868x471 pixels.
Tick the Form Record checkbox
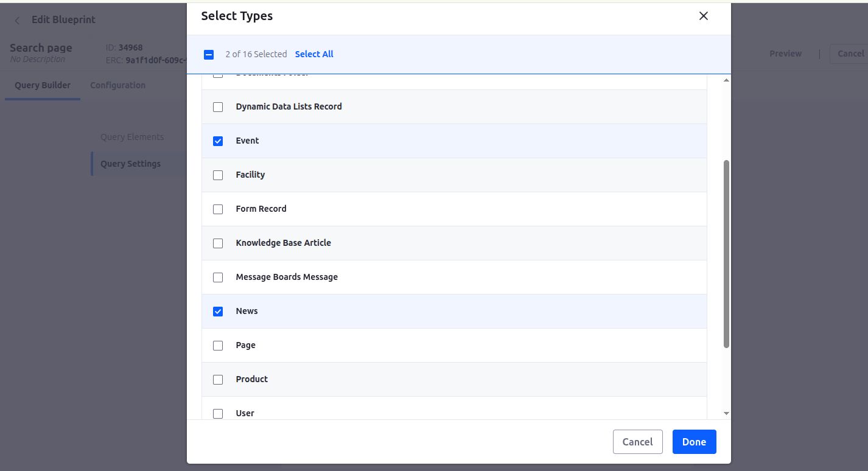pos(218,209)
